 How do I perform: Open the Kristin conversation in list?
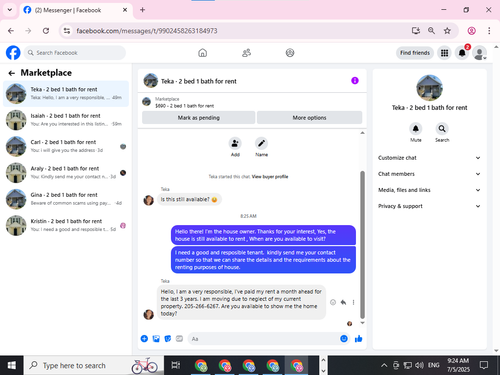66,225
